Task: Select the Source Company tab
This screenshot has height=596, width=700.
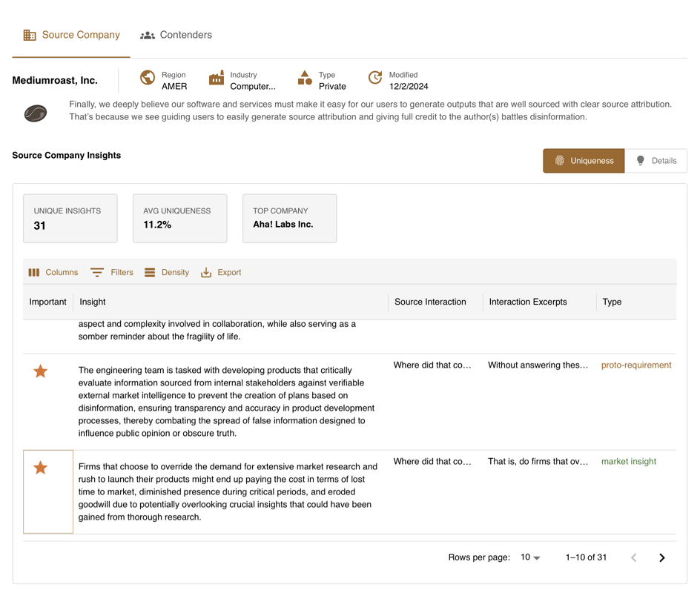Action: [71, 35]
